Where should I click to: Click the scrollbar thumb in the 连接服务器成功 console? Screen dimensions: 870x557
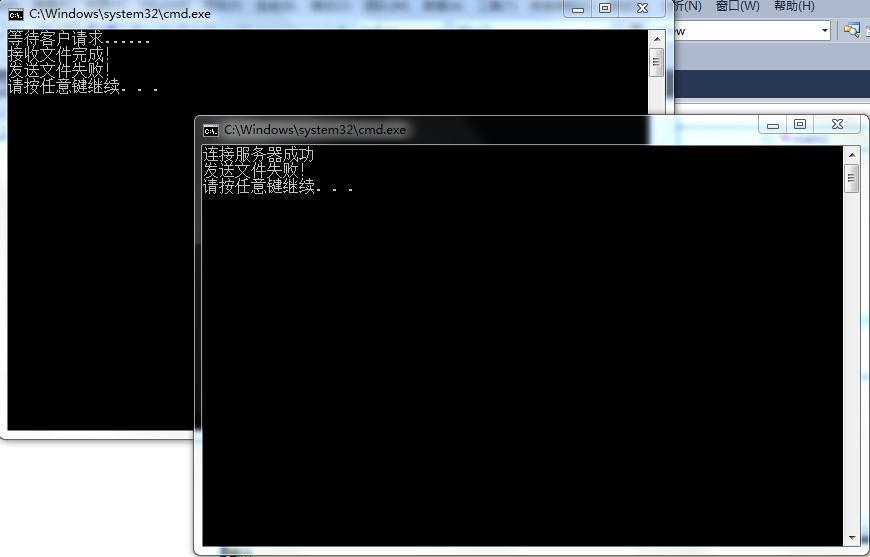coord(852,179)
